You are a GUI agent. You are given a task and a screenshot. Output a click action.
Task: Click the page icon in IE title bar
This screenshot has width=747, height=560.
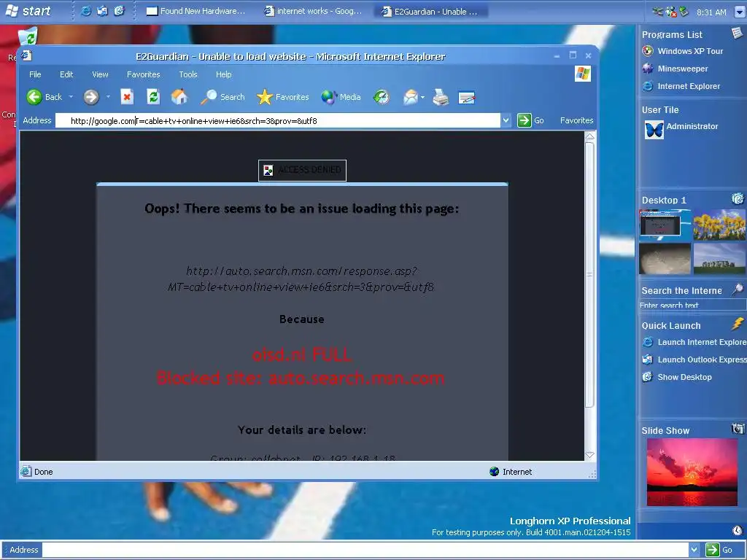point(27,55)
